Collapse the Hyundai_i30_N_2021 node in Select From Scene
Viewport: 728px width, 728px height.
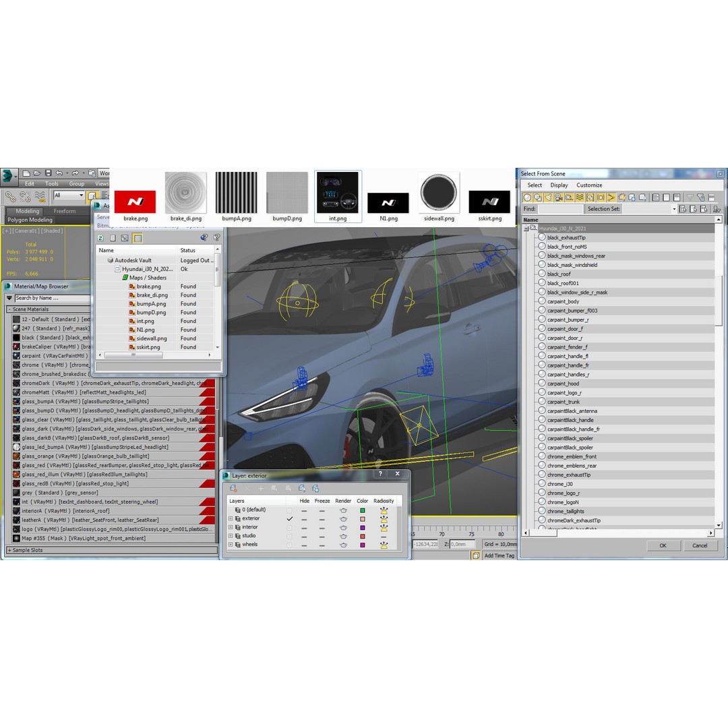click(x=526, y=229)
